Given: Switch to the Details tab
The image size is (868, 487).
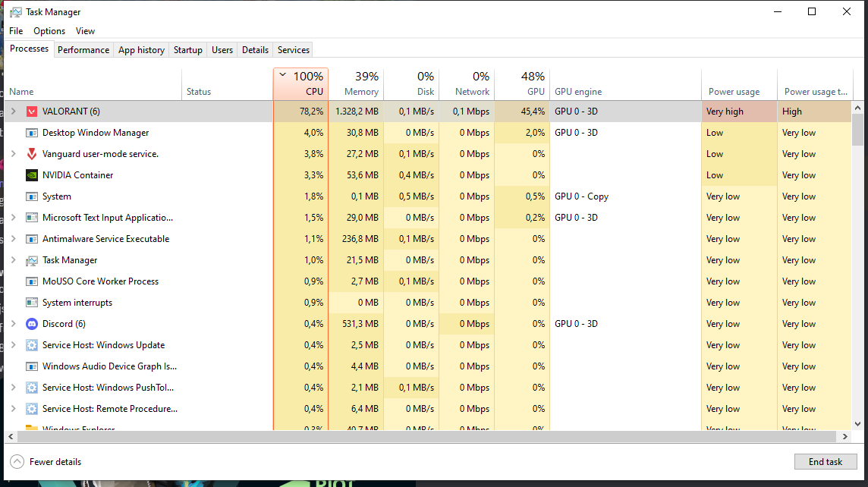Looking at the screenshot, I should [255, 50].
